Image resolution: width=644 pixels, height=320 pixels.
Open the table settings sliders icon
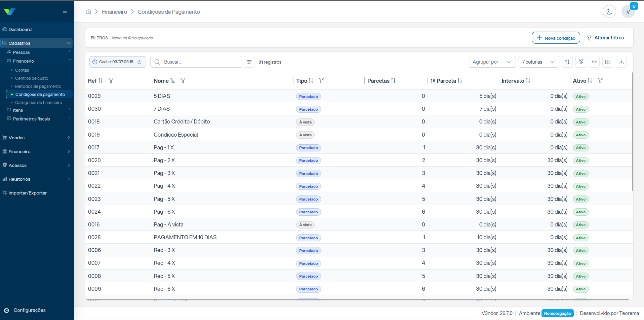click(x=249, y=62)
